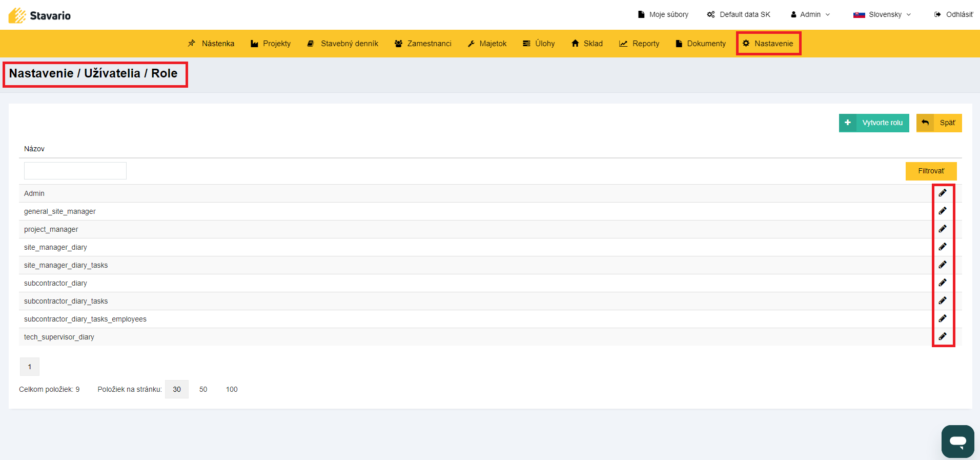Screen dimensions: 980x460
Task: Open the Sklad menu
Action: [x=587, y=44]
